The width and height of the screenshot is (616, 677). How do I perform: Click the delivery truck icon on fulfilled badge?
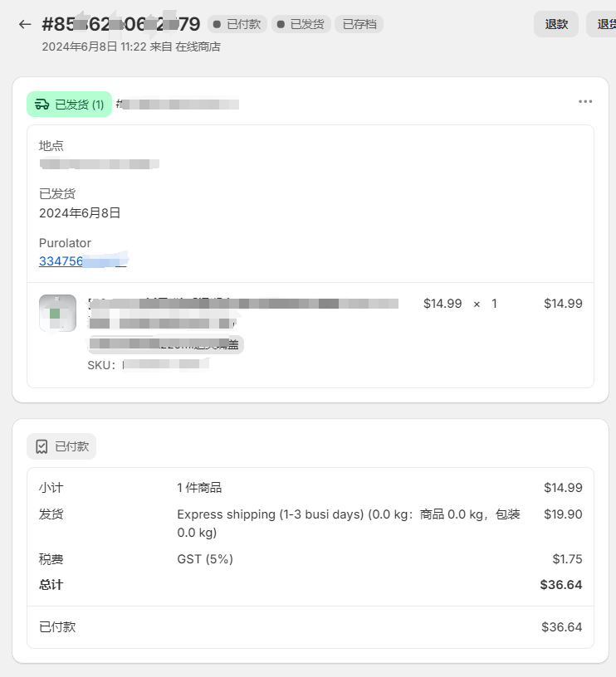point(42,104)
